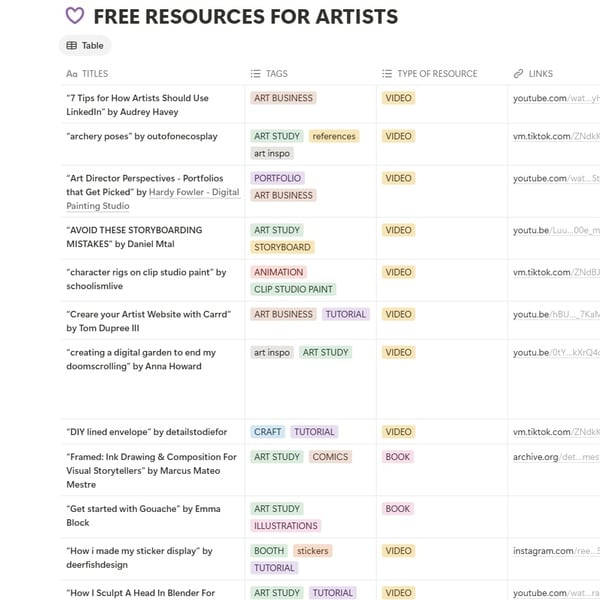The image size is (600, 600).
Task: Select the Table view tab
Action: tap(85, 46)
